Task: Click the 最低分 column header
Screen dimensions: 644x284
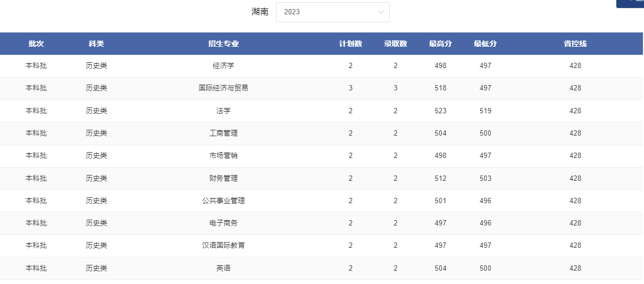Action: (x=485, y=44)
